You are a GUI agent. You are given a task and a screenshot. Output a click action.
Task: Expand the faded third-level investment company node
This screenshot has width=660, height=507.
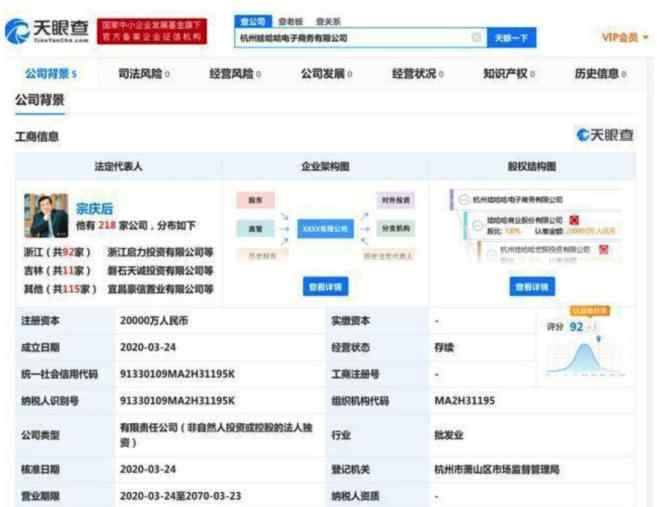click(491, 253)
